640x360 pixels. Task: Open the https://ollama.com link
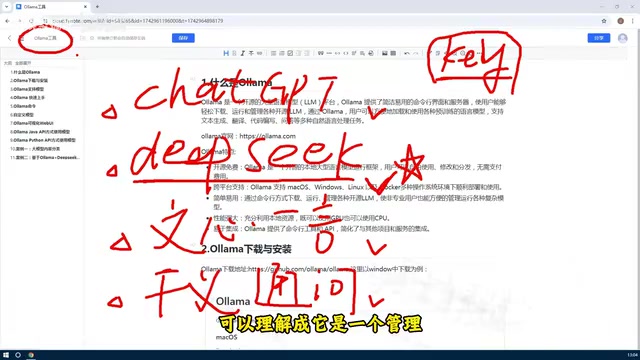(268, 136)
